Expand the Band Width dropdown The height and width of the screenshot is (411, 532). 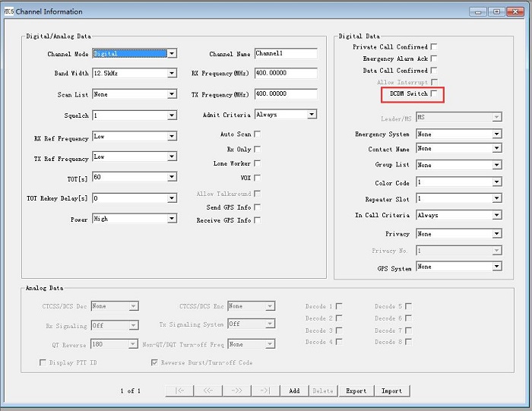[x=172, y=74]
